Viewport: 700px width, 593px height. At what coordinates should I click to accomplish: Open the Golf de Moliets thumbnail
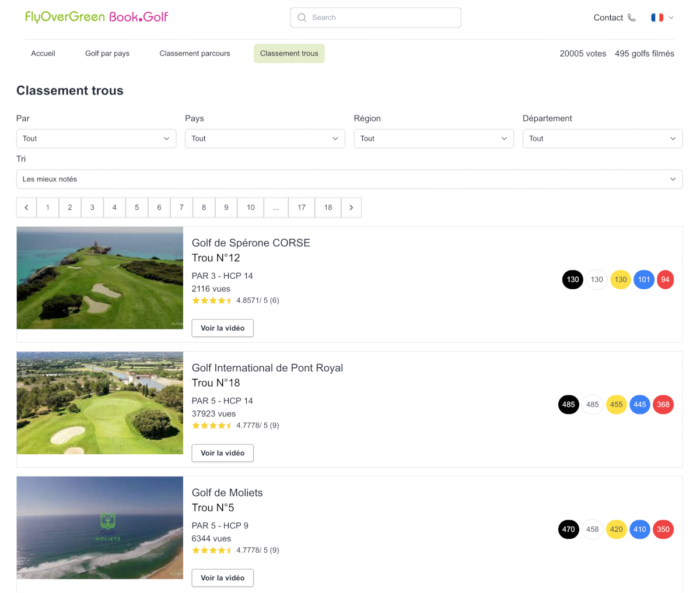[x=100, y=528]
